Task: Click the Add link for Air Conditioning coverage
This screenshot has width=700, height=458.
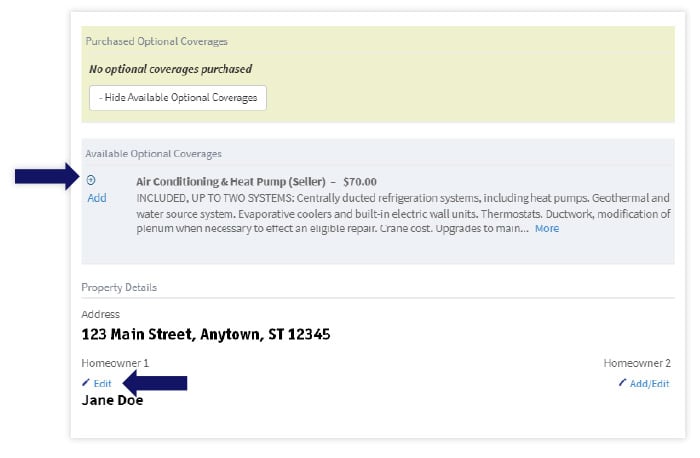Action: [x=97, y=198]
